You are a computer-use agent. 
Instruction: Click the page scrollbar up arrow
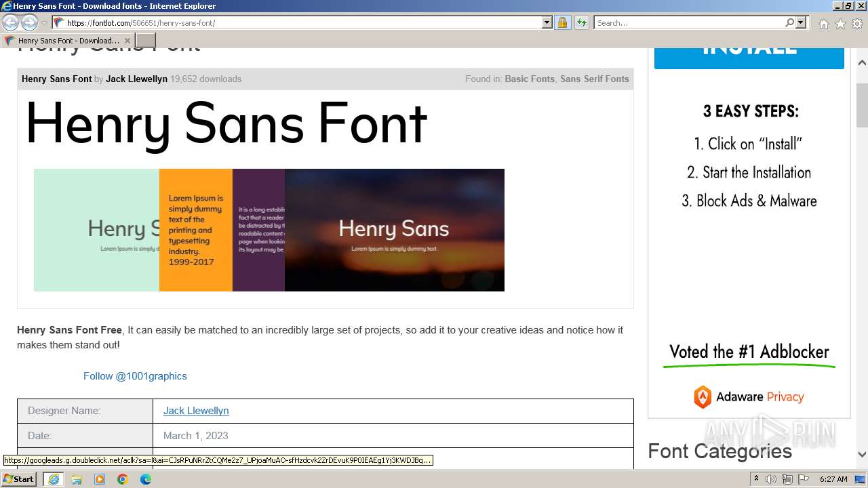tap(862, 63)
